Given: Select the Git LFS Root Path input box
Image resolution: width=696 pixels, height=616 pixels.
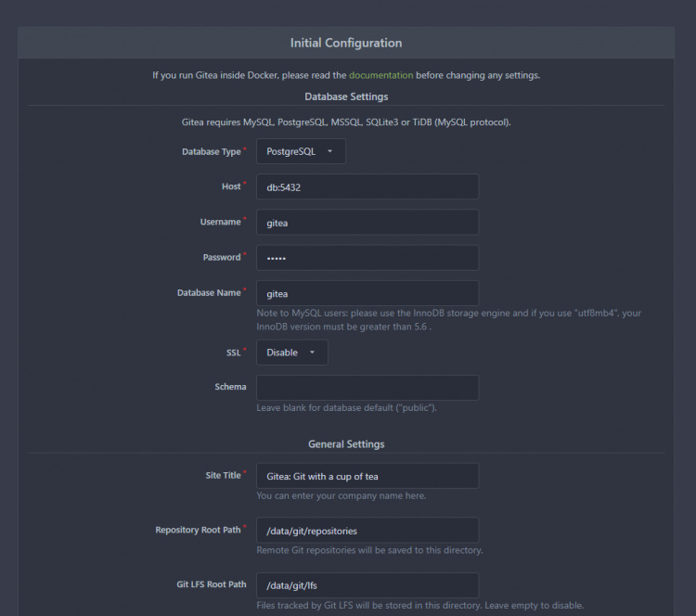Looking at the screenshot, I should tap(367, 585).
